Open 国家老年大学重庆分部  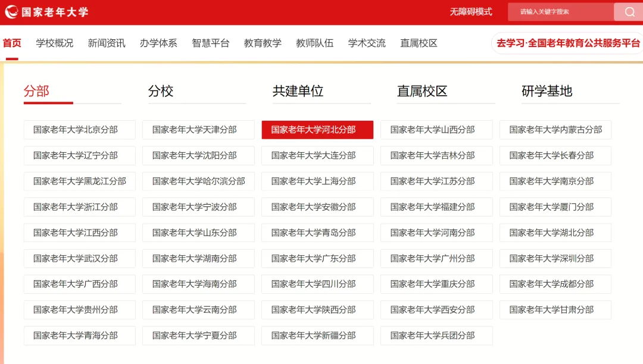point(437,284)
